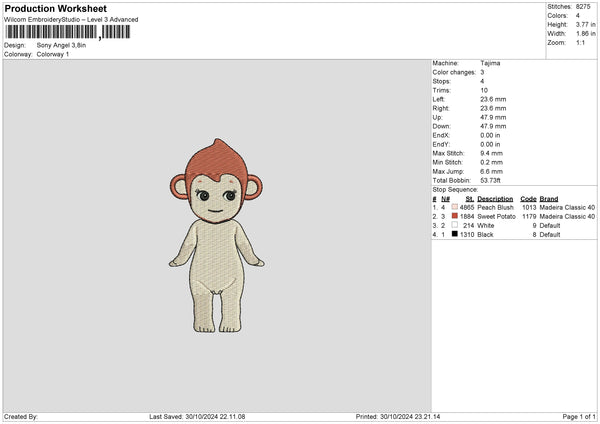Select the Machine value Tajima
This screenshot has height=424, width=600.
click(490, 63)
